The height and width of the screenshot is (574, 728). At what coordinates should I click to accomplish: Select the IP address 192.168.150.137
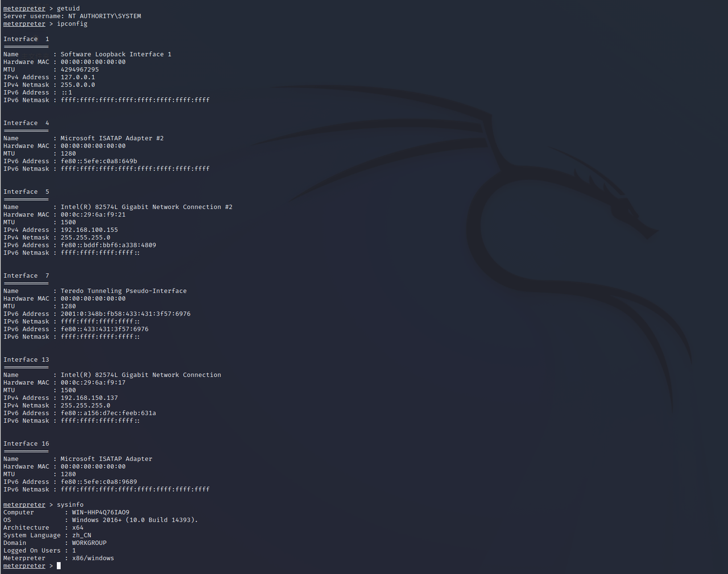coord(89,398)
